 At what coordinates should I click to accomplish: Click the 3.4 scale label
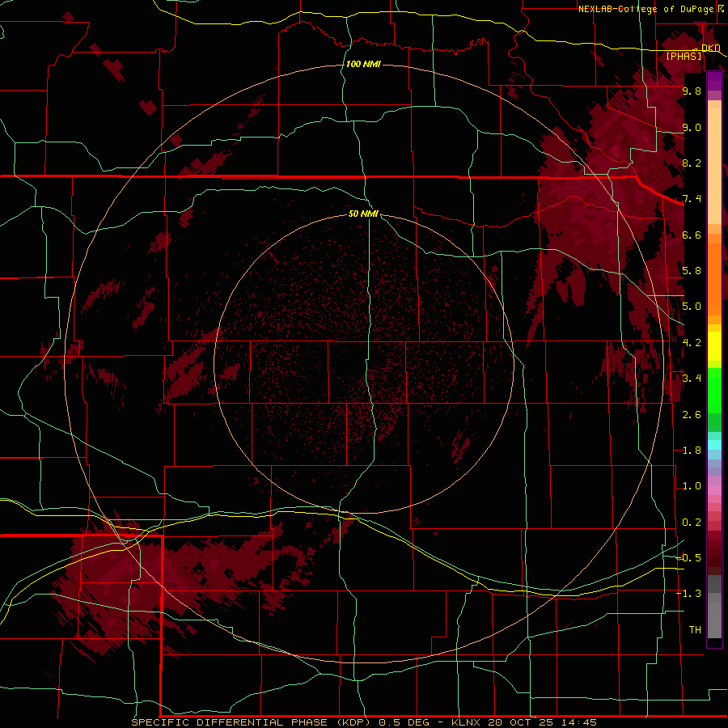(692, 378)
